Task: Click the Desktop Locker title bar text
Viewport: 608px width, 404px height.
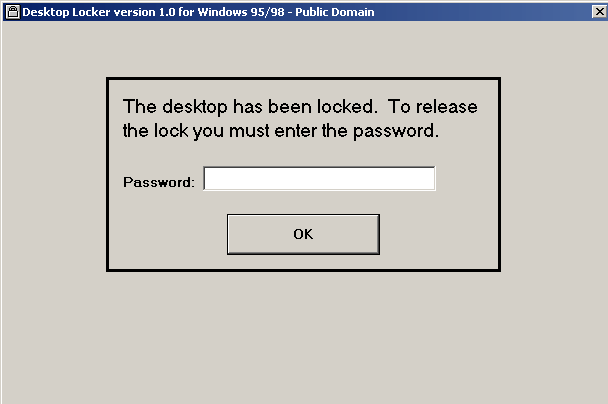Action: pyautogui.click(x=198, y=12)
